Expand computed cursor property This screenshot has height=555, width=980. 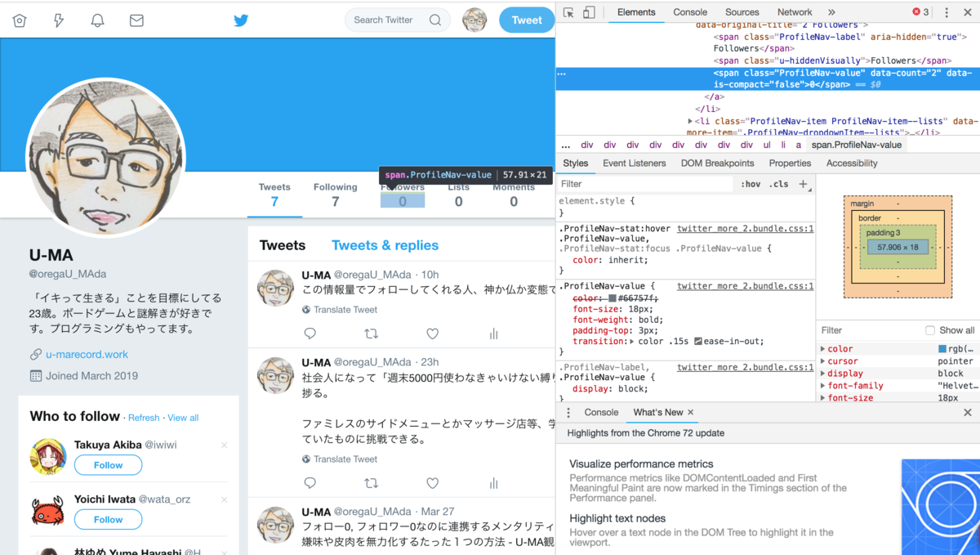click(822, 361)
